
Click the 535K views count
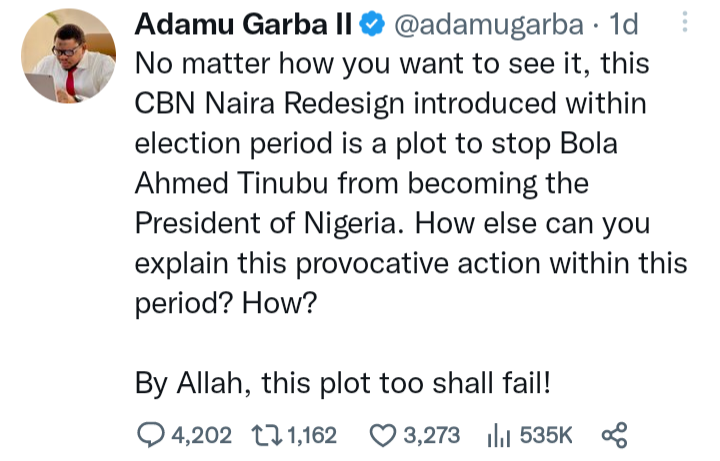544,435
